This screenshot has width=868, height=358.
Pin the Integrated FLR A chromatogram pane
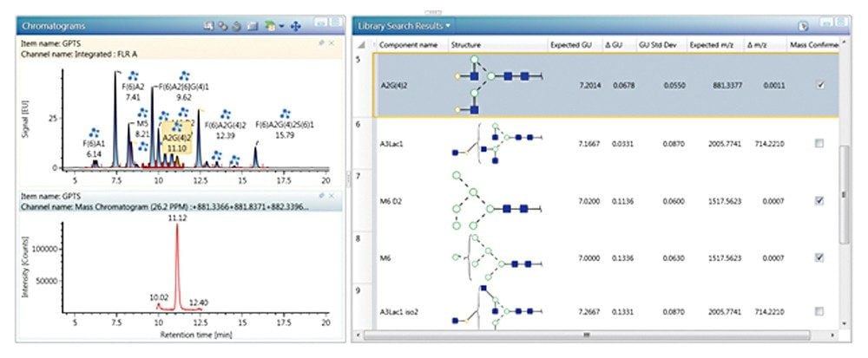click(x=322, y=42)
